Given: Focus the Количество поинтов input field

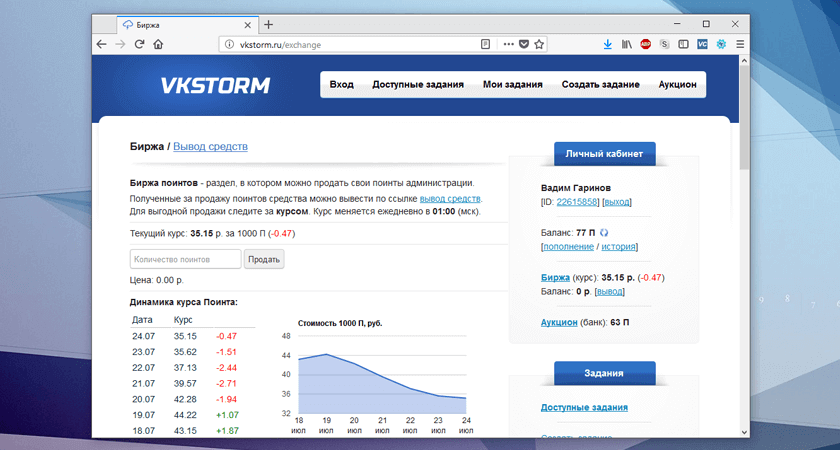Looking at the screenshot, I should pyautogui.click(x=185, y=259).
